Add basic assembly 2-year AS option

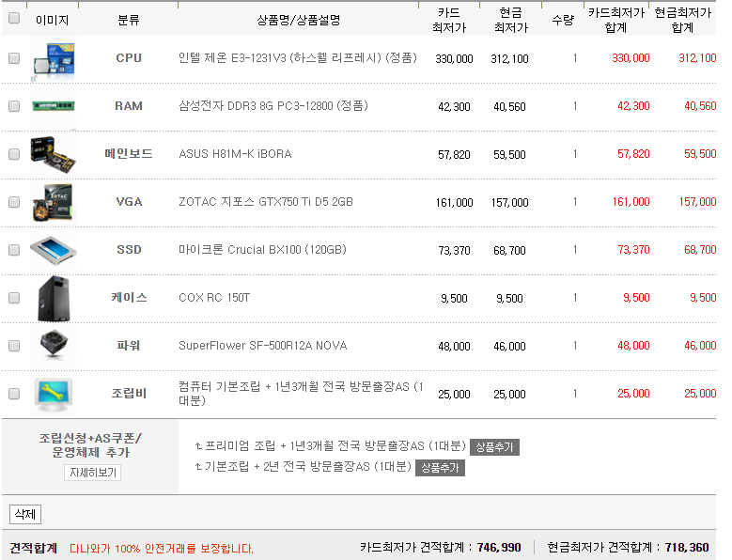pos(440,467)
